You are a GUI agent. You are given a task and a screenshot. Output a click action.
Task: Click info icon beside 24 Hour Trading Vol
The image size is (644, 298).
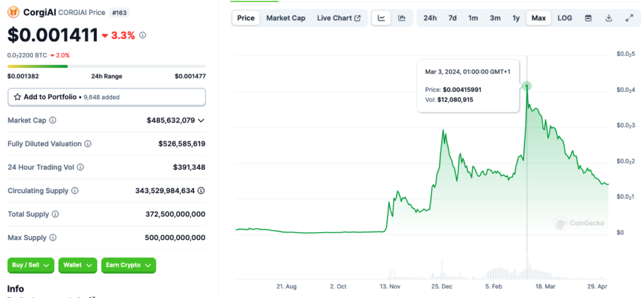[80, 167]
